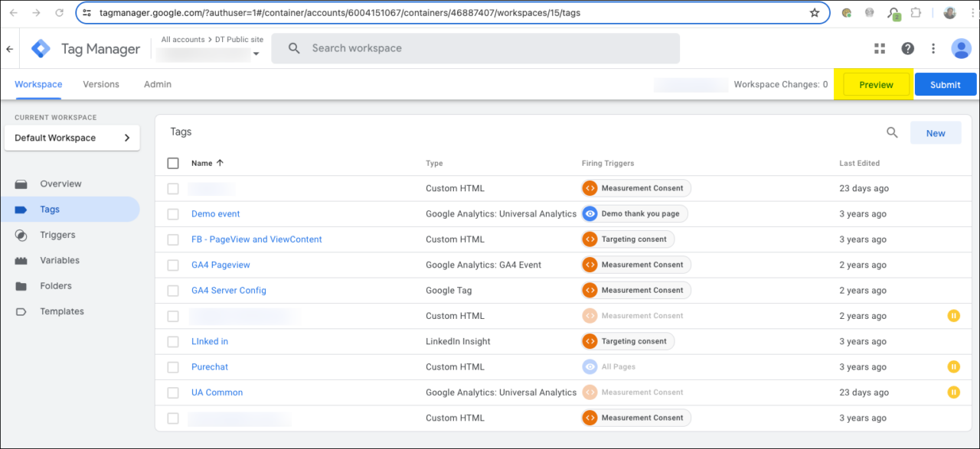The image size is (980, 449).
Task: Open the container selector dropdown arrow
Action: [x=256, y=54]
